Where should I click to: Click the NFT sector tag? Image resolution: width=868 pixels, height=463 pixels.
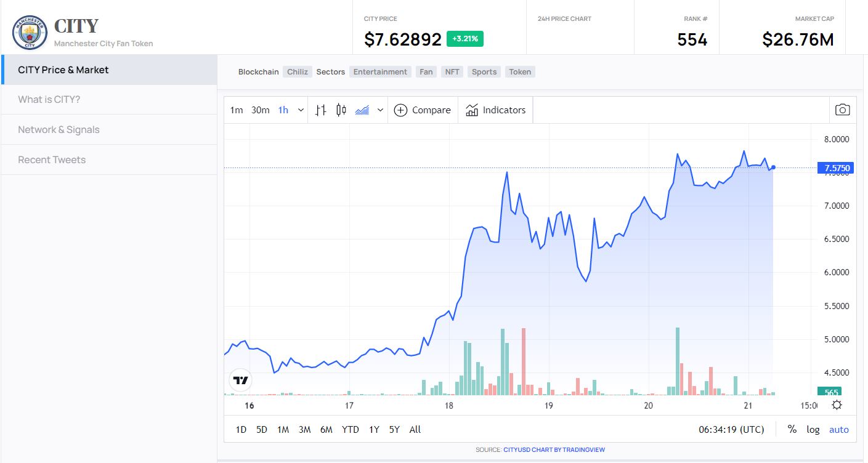pyautogui.click(x=452, y=72)
